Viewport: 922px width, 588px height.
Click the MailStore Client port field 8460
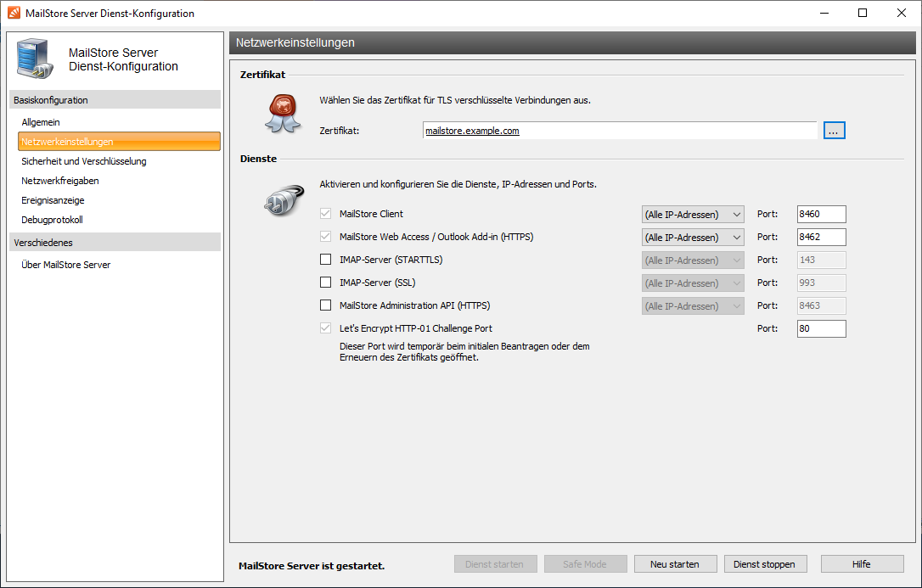822,215
